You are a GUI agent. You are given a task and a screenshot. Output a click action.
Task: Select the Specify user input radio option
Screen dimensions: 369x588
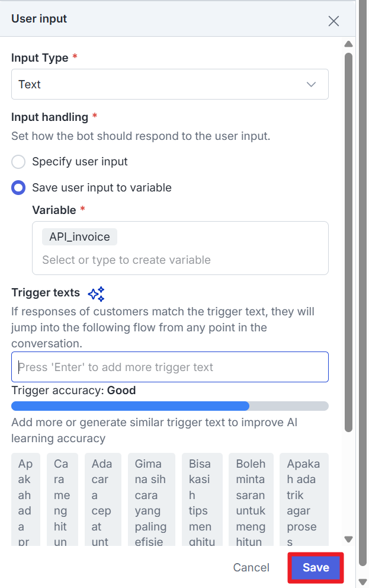pos(19,162)
